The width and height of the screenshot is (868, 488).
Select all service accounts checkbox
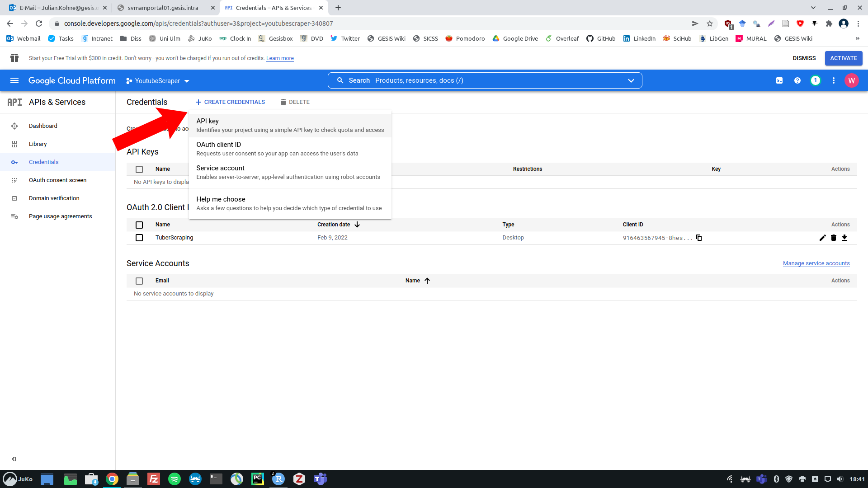tap(139, 281)
